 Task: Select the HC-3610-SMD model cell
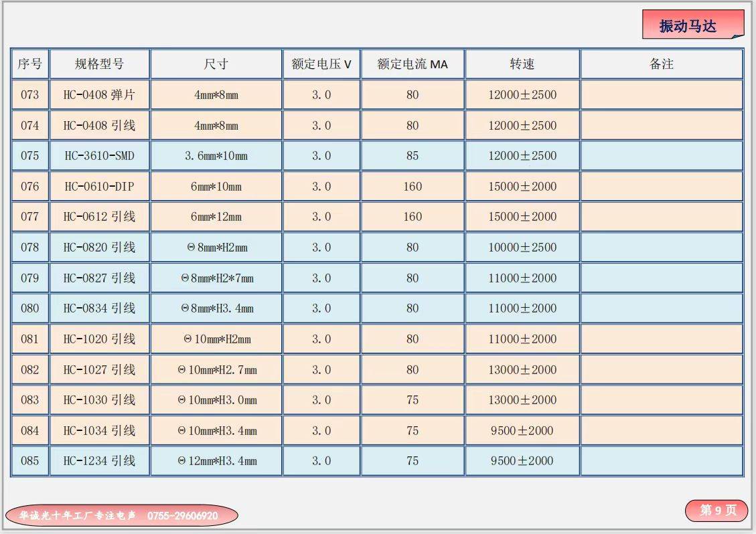click(x=99, y=156)
